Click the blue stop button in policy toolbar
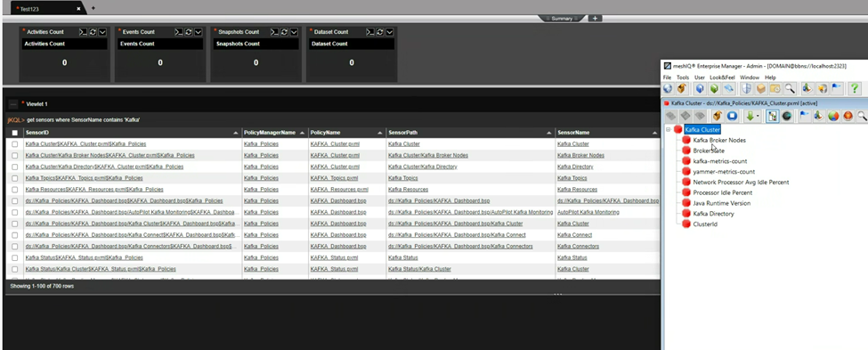Viewport: 868px width, 350px height. (x=733, y=117)
